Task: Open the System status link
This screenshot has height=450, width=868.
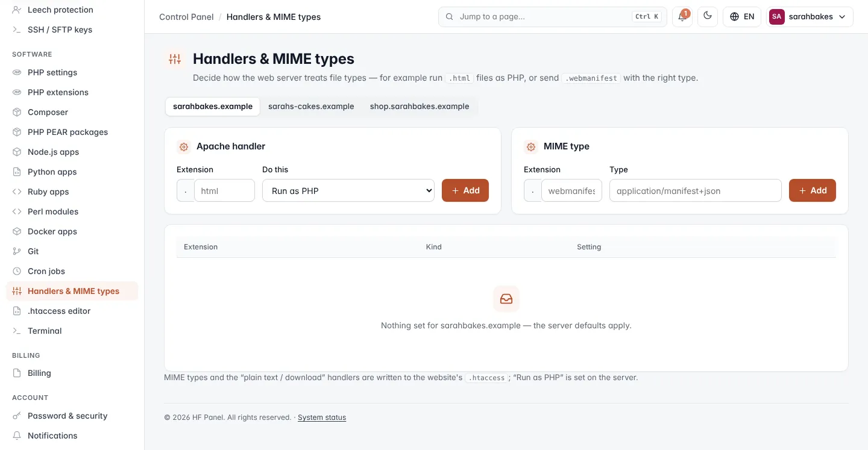Action: click(322, 417)
